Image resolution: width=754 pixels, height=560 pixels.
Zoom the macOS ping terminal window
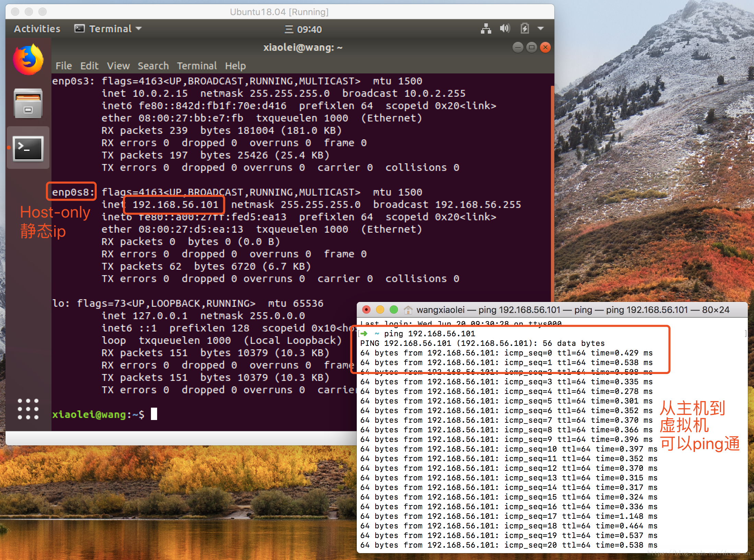click(394, 310)
